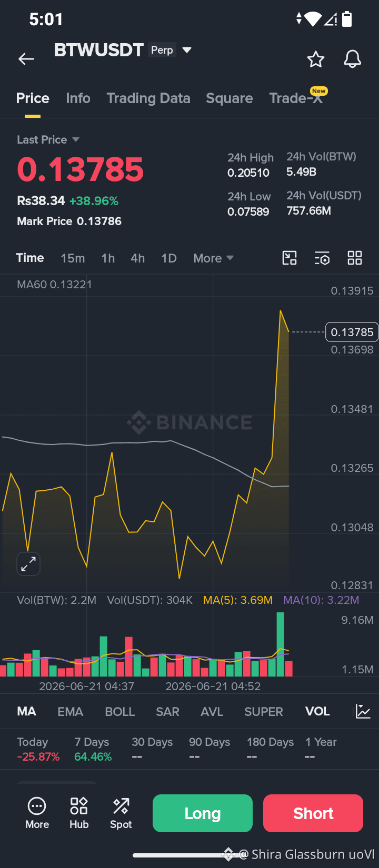Open chart indicator settings icon

[x=322, y=258]
